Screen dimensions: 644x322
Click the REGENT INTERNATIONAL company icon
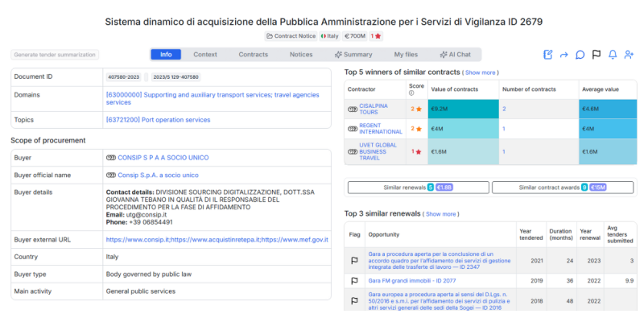(353, 129)
